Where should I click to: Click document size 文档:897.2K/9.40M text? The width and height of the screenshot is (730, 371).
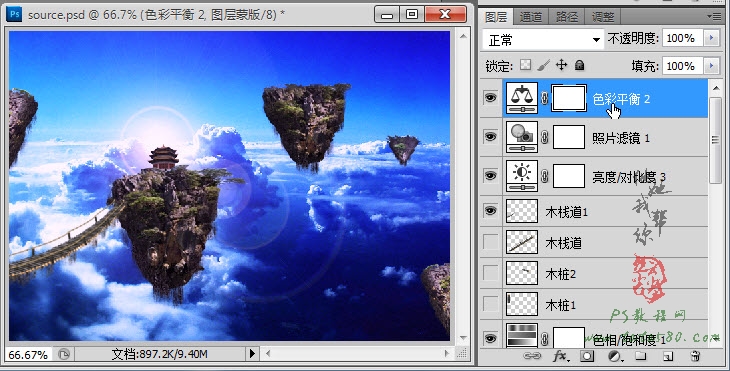pyautogui.click(x=159, y=354)
